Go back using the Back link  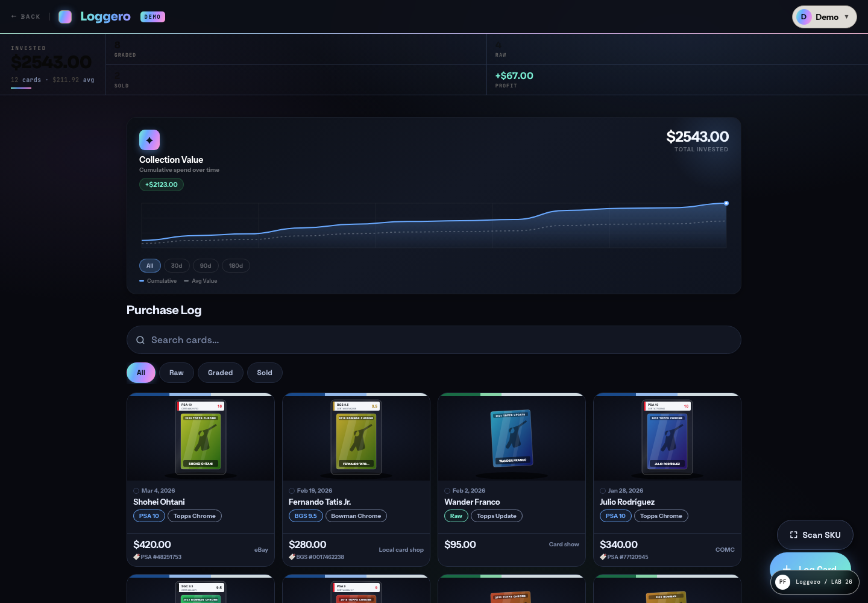coord(26,17)
